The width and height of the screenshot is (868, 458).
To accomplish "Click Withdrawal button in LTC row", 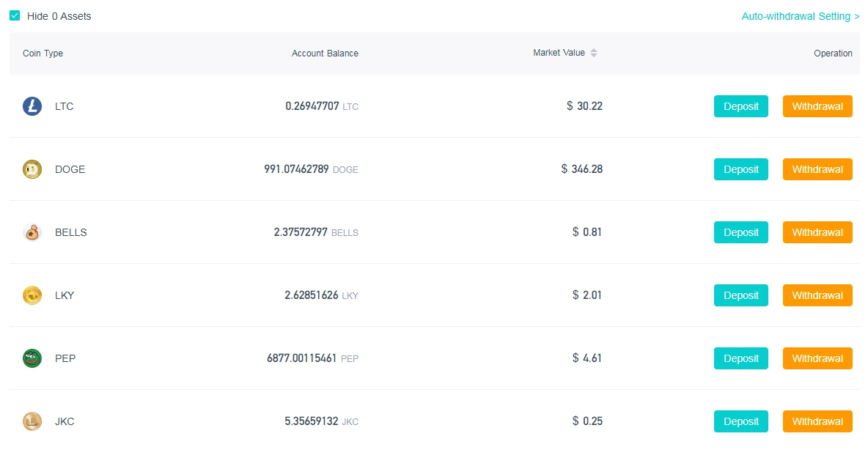I will click(x=817, y=106).
